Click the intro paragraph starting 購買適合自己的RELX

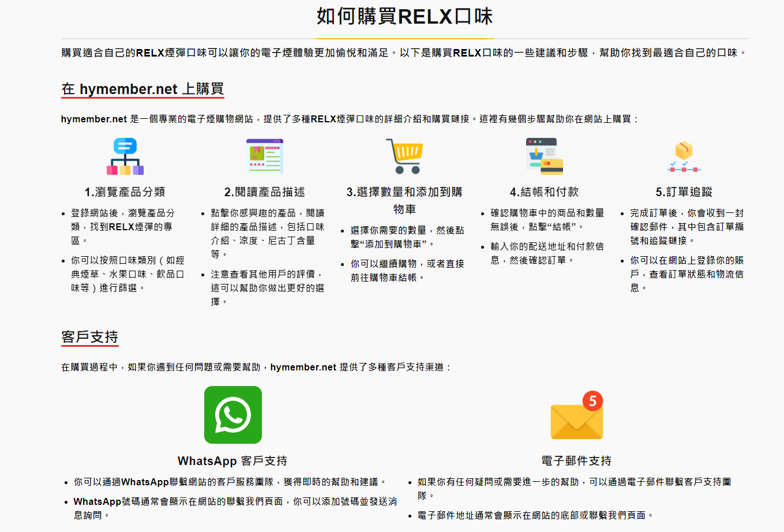404,53
